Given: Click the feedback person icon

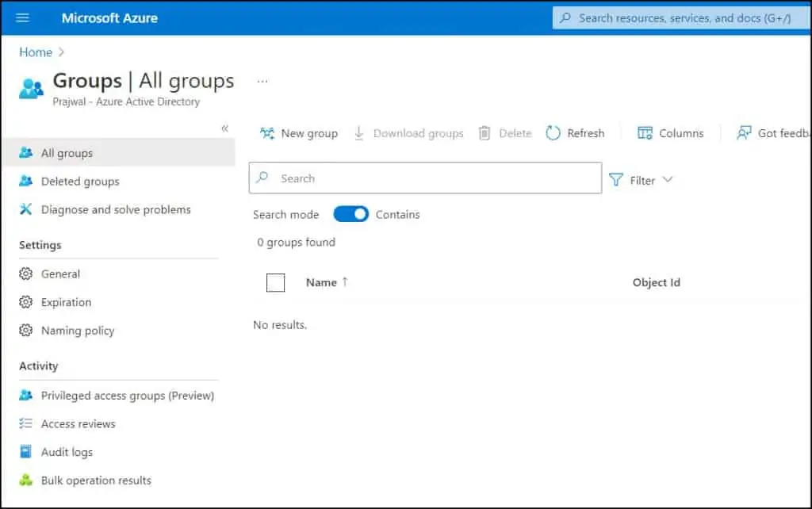Looking at the screenshot, I should [744, 134].
